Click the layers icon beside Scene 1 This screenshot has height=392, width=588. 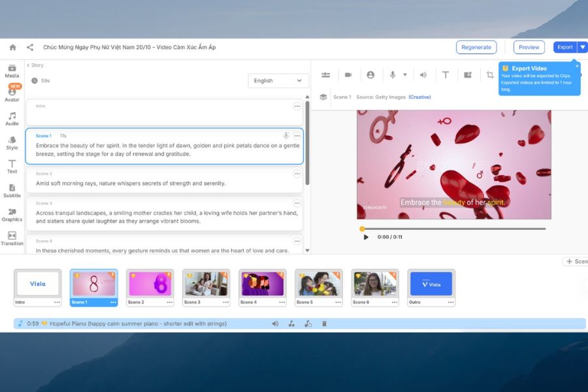pyautogui.click(x=323, y=97)
